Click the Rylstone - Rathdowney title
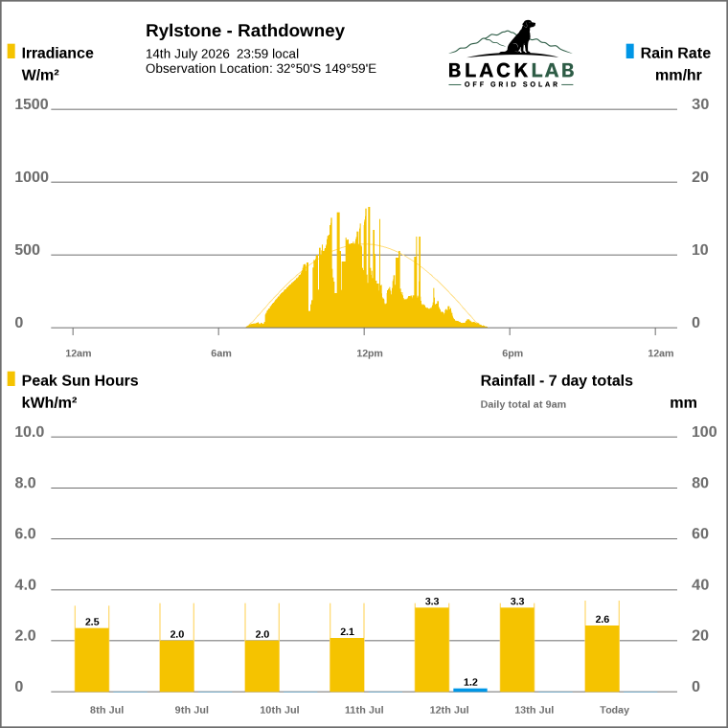Viewport: 728px width, 728px height. (x=245, y=31)
